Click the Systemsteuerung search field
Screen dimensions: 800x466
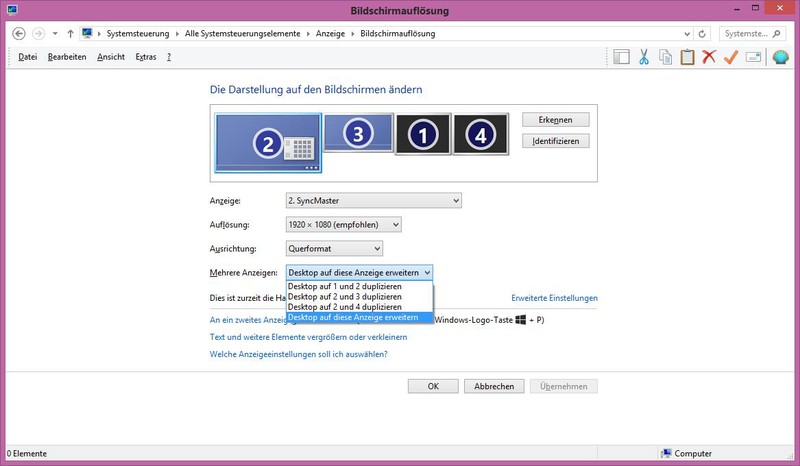pos(750,33)
